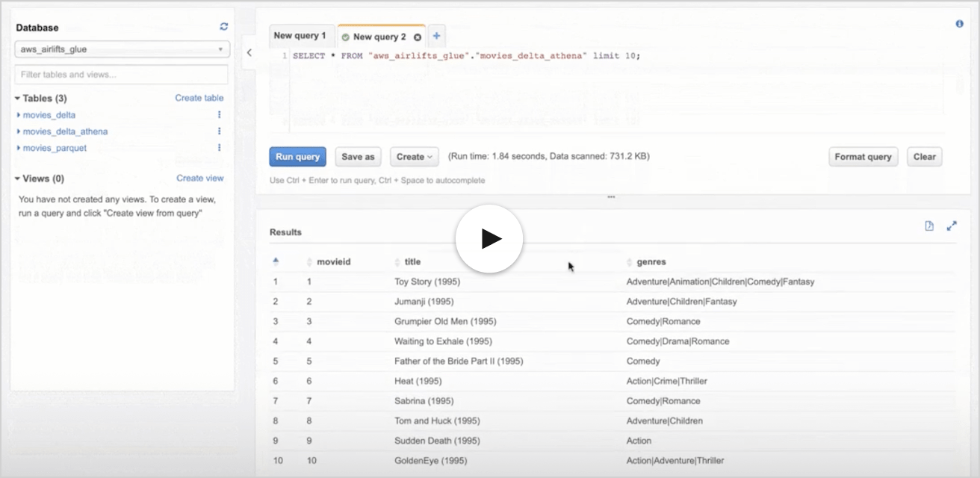Open the movies_delta table options menu
The height and width of the screenshot is (478, 980).
pyautogui.click(x=219, y=115)
